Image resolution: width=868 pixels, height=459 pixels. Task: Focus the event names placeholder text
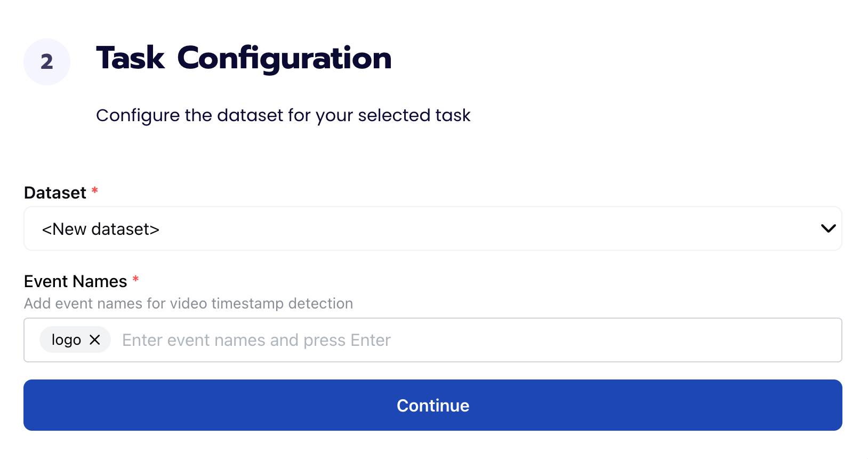[x=256, y=341]
